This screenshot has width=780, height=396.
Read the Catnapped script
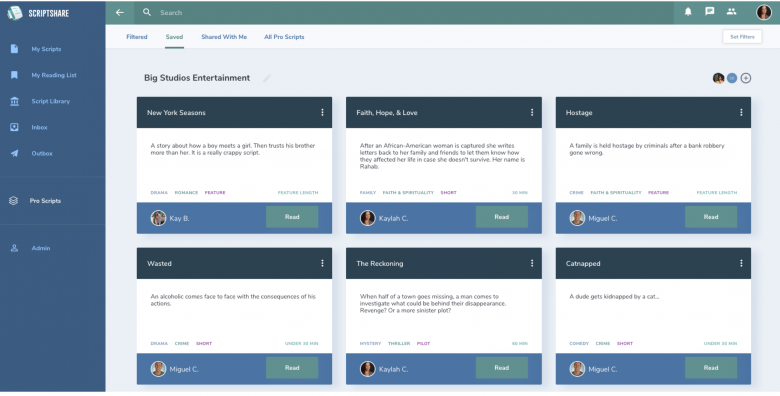pyautogui.click(x=711, y=368)
